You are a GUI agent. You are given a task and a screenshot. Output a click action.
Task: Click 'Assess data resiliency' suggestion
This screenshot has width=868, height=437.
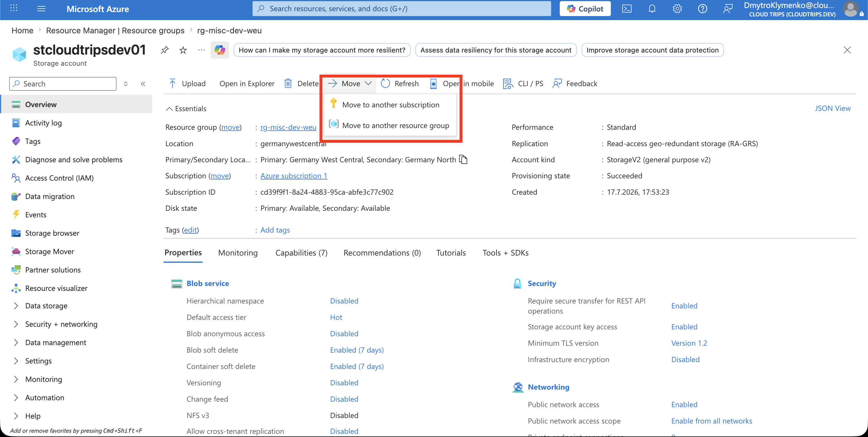tap(496, 50)
